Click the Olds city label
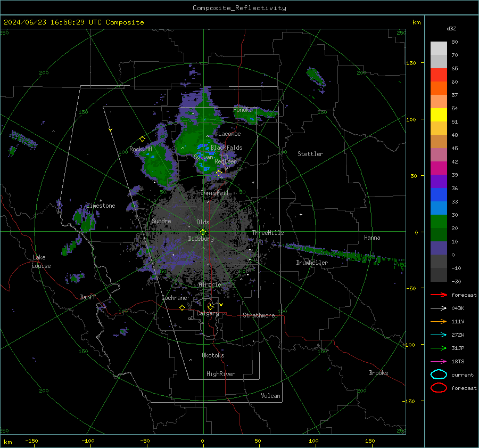 click(x=203, y=222)
